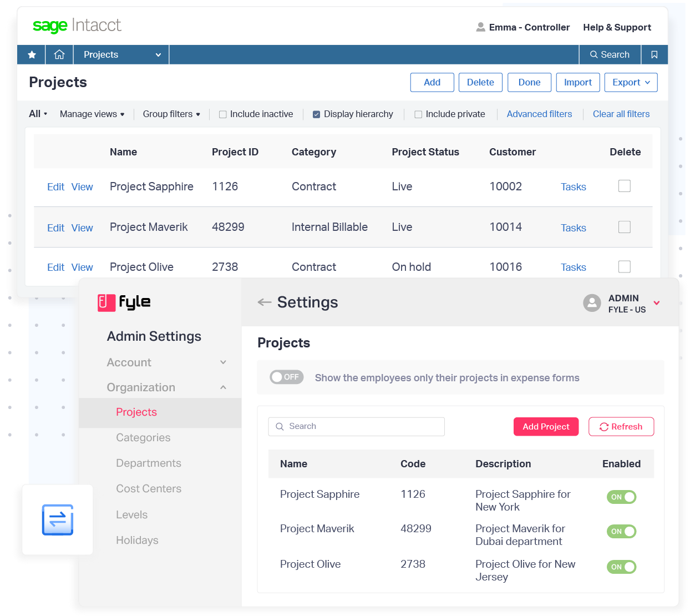This screenshot has width=690, height=616.
Task: Open Help & Support
Action: click(617, 27)
